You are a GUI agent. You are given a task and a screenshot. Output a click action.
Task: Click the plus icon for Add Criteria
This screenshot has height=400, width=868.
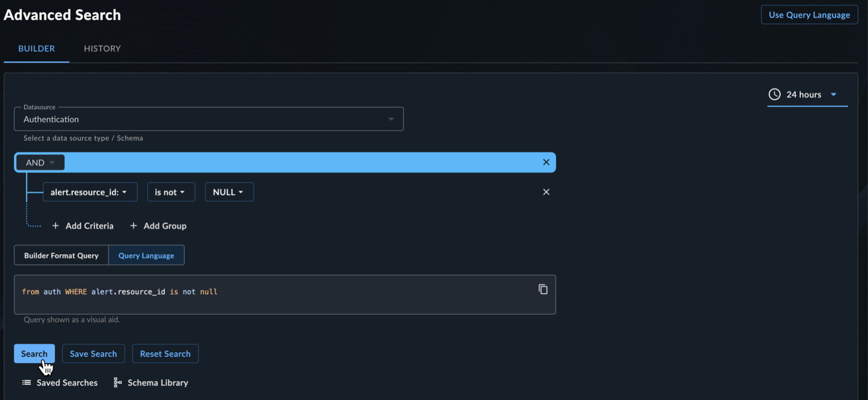55,225
